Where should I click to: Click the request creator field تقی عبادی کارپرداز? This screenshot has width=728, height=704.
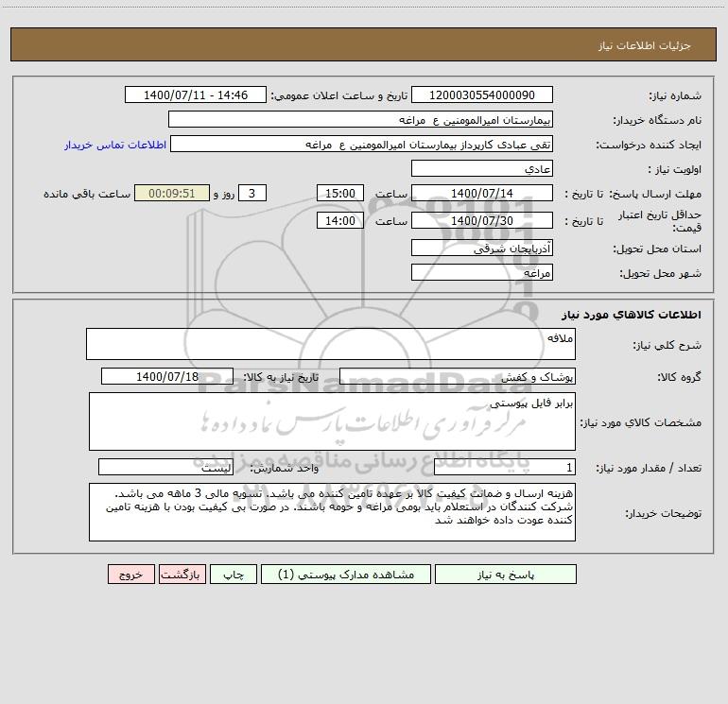(x=362, y=144)
